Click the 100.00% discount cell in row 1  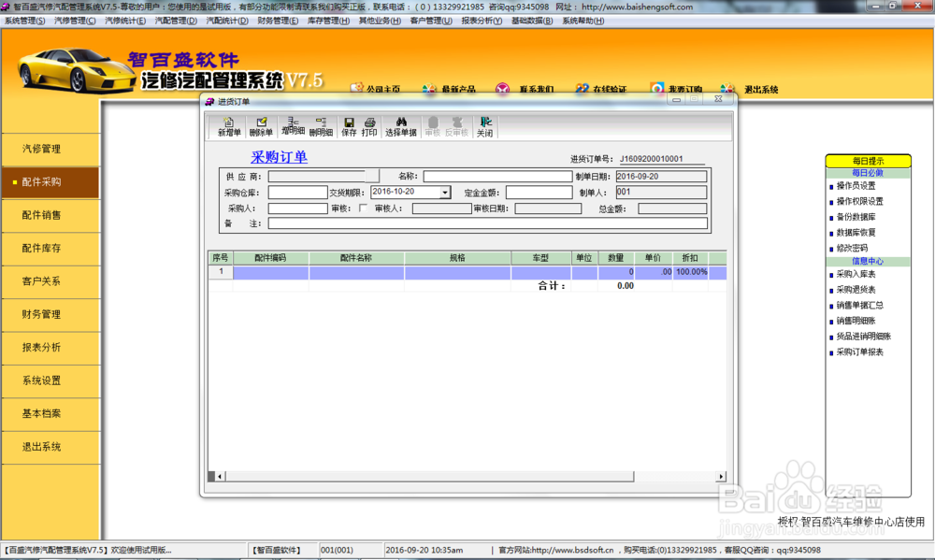click(691, 272)
